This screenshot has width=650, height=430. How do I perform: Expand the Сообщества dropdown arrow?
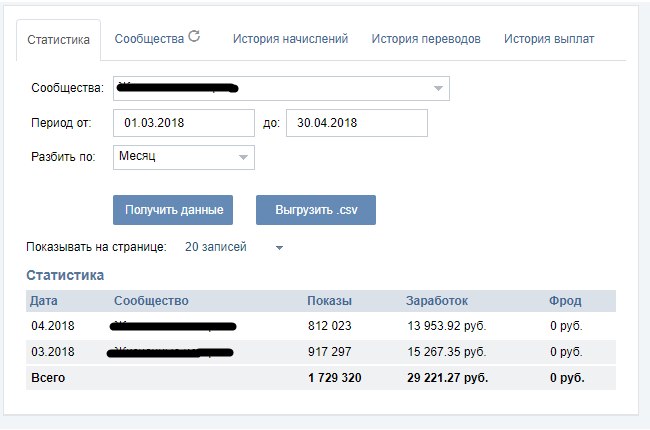438,89
